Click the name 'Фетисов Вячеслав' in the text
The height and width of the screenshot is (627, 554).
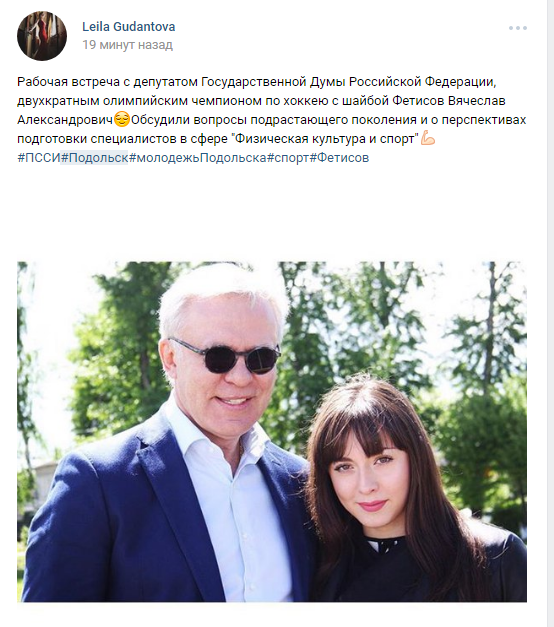click(449, 101)
